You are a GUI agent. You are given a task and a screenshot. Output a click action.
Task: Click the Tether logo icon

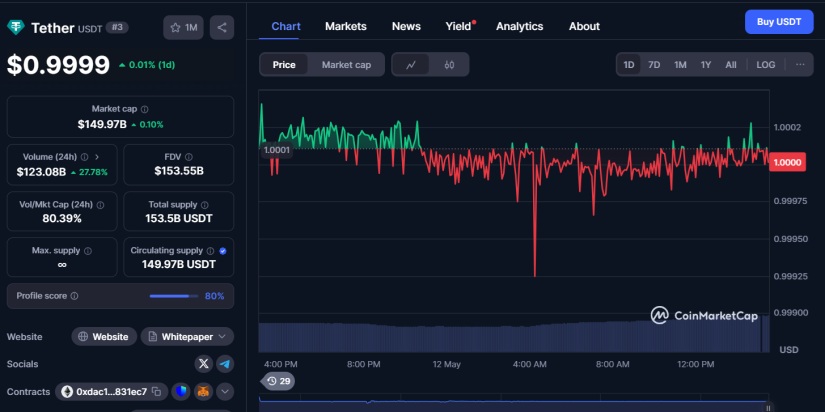point(16,27)
